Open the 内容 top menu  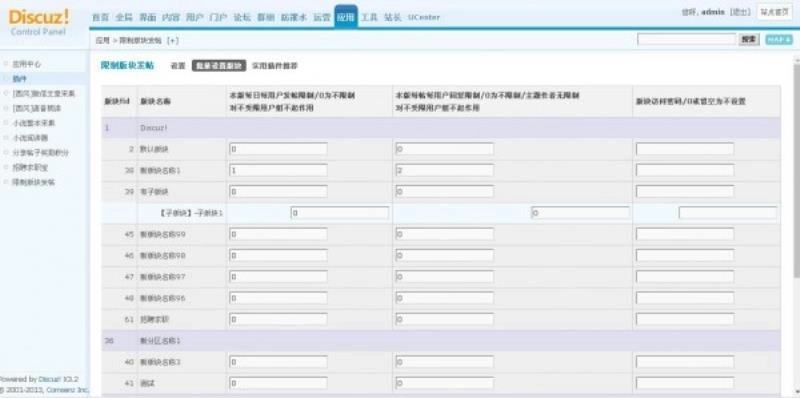171,17
